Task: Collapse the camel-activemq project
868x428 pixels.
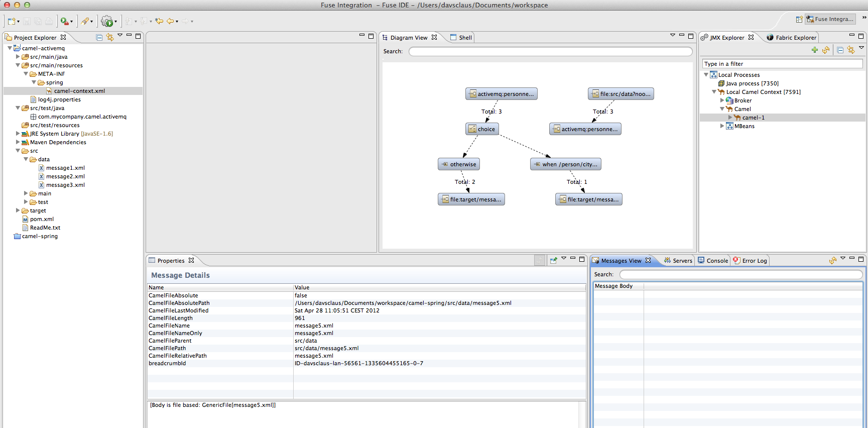Action: click(x=10, y=48)
